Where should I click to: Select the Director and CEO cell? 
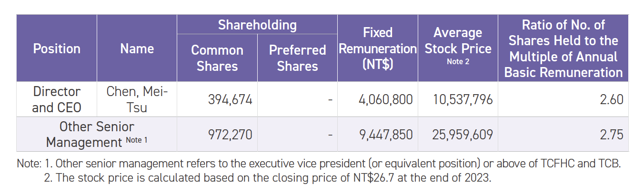57,99
